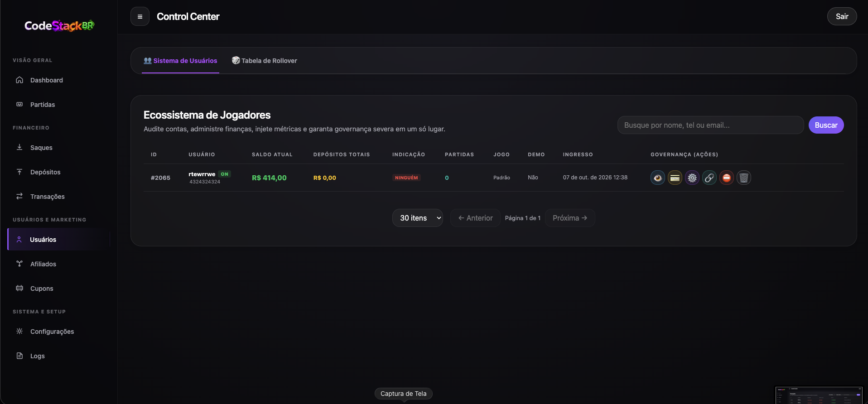Go to Dashboard via its home icon

coord(19,80)
